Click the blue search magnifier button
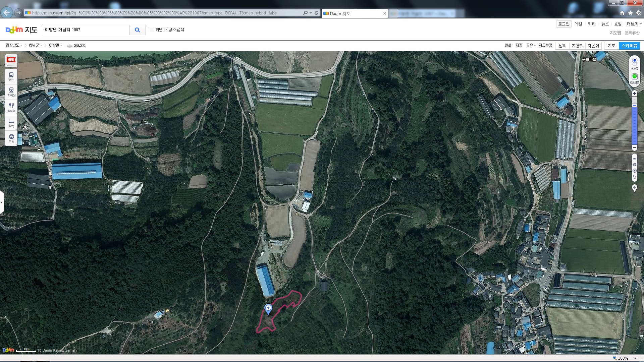The width and height of the screenshot is (644, 362). pyautogui.click(x=137, y=30)
